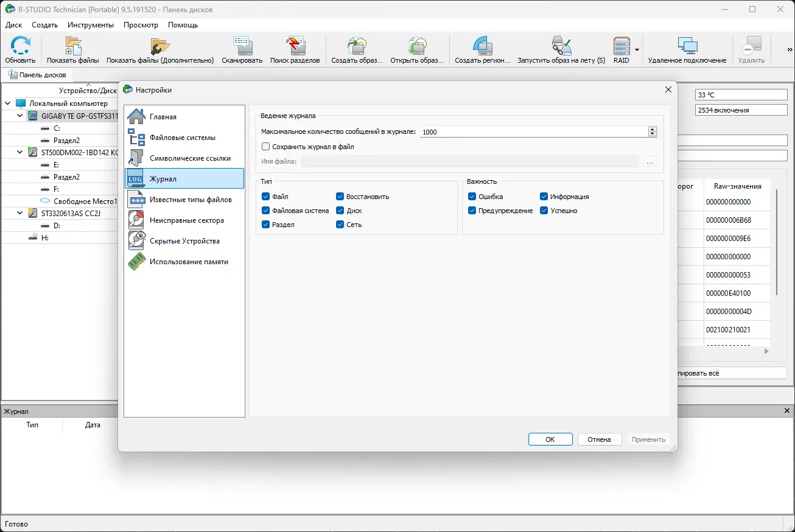Click the Удалить toolbar icon
Image resolution: width=795 pixels, height=532 pixels.
tap(752, 50)
